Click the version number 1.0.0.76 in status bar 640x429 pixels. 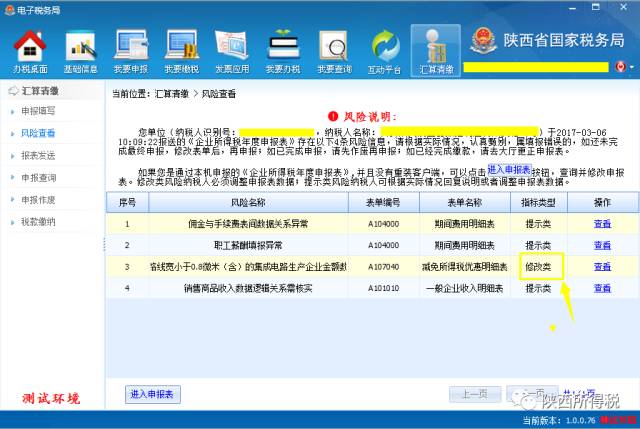pos(580,420)
